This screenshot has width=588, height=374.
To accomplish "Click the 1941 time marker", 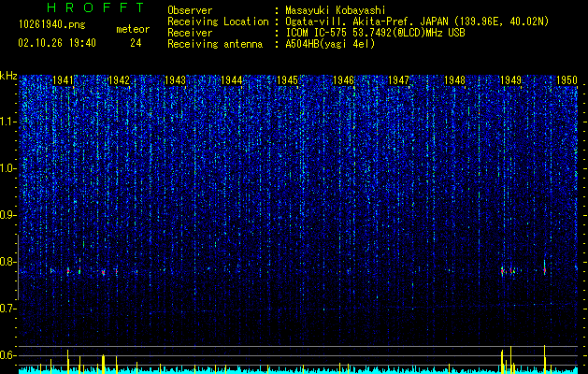I will (63, 79).
